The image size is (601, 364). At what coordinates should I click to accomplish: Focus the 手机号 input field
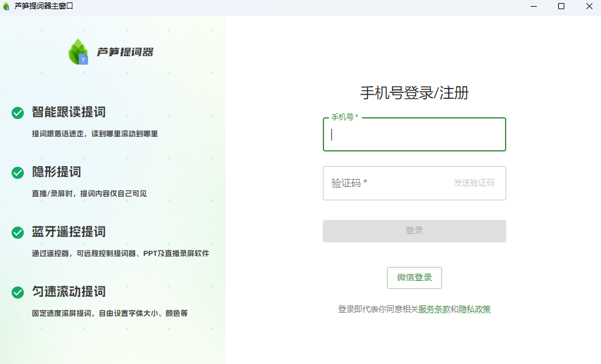coord(414,135)
